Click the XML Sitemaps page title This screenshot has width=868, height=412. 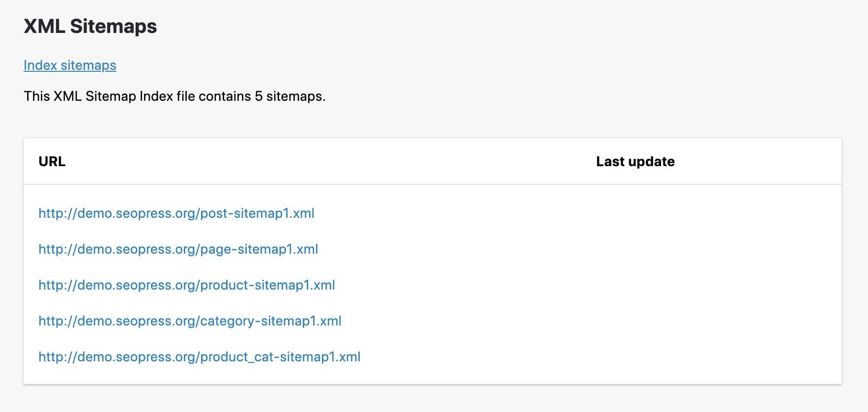[x=90, y=27]
